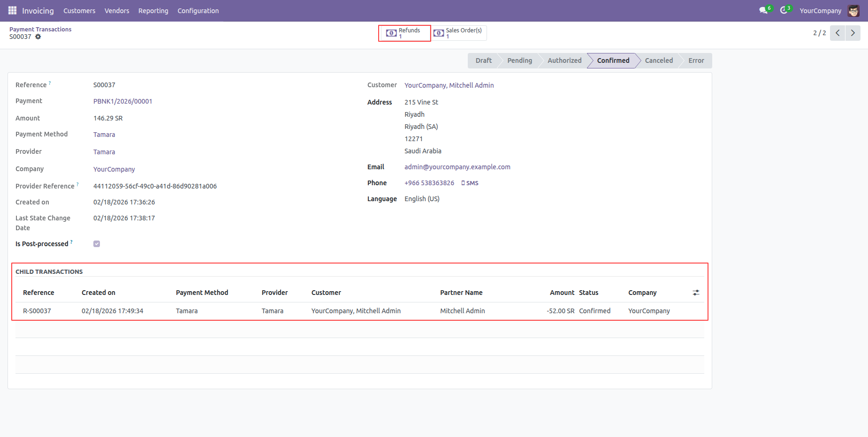The width and height of the screenshot is (868, 437).
Task: Click the gear icon beside S00037
Action: click(38, 37)
